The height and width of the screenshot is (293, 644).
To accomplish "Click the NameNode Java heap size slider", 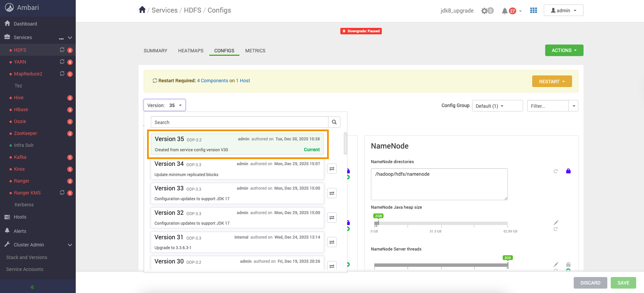I will [441, 224].
